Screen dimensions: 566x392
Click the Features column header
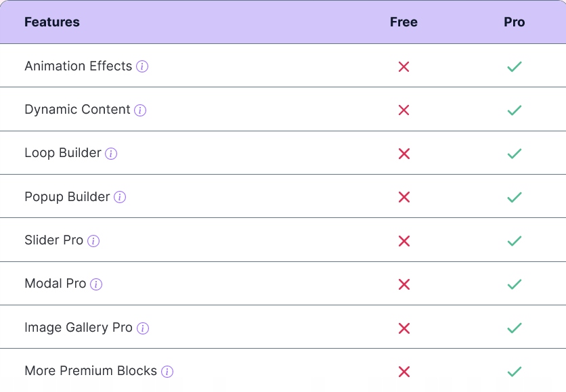[52, 22]
